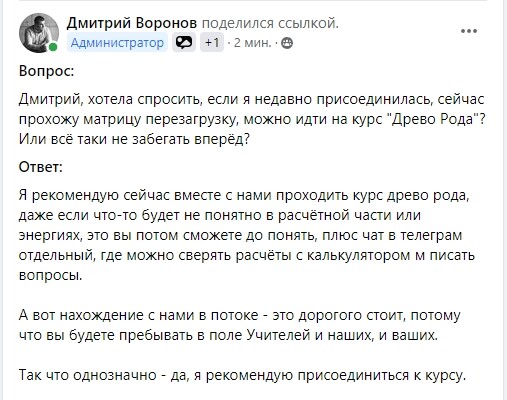The image size is (507, 400).
Task: Click the quoted course name "Древо Рода"
Action: coord(435,119)
